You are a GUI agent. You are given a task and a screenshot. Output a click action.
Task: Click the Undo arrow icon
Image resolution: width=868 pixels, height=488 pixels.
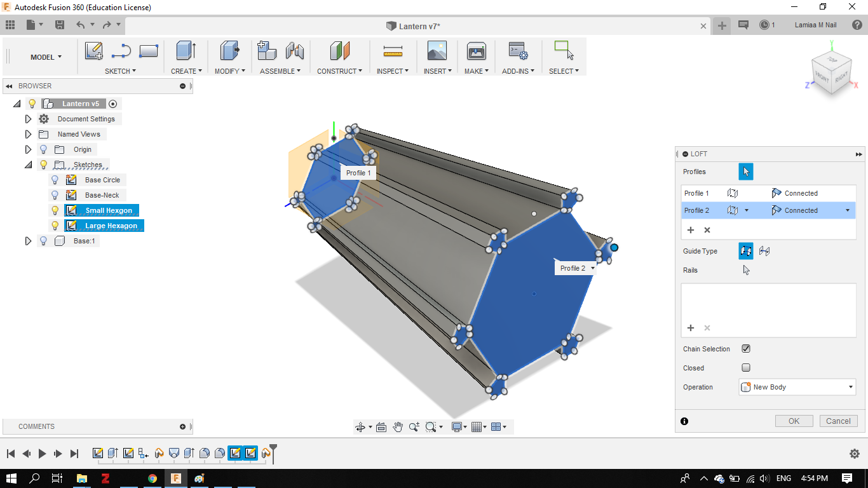point(80,25)
